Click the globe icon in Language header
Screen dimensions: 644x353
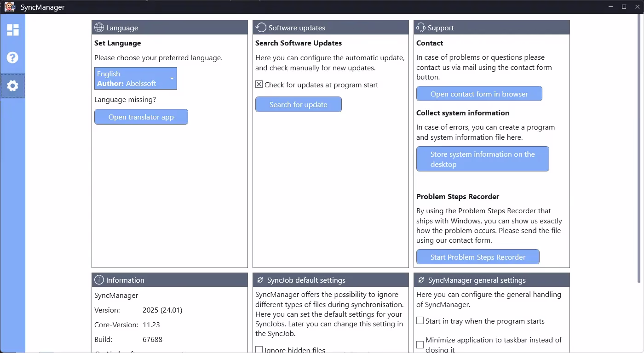99,28
